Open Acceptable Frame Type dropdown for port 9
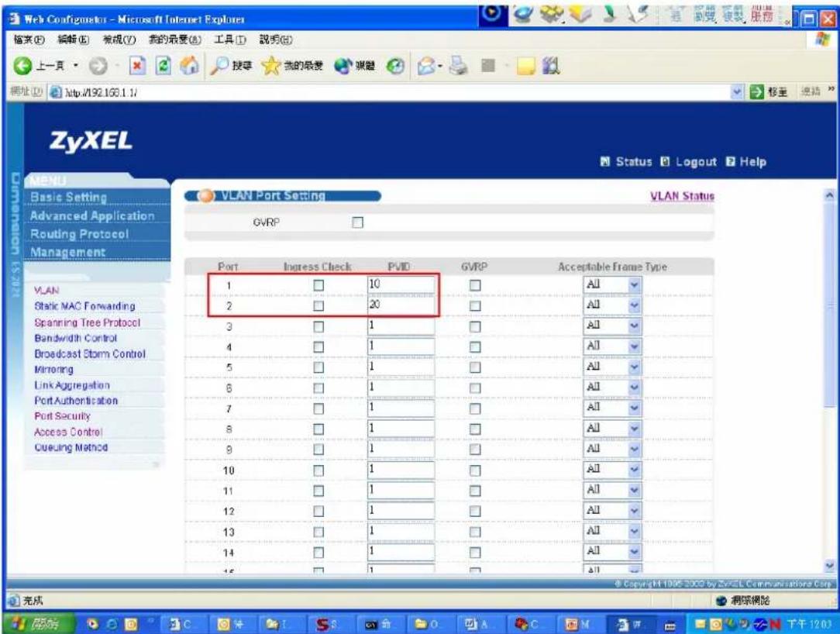The height and width of the screenshot is (634, 840). click(611, 449)
